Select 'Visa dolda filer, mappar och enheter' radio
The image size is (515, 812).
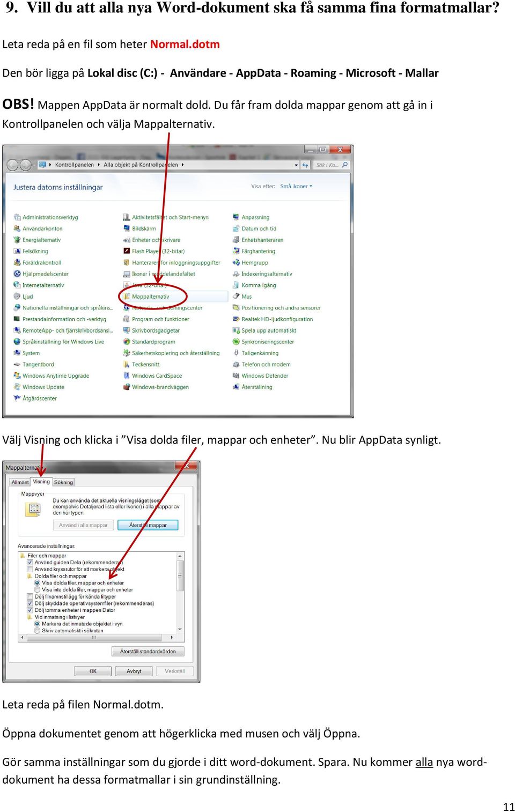pos(37,582)
